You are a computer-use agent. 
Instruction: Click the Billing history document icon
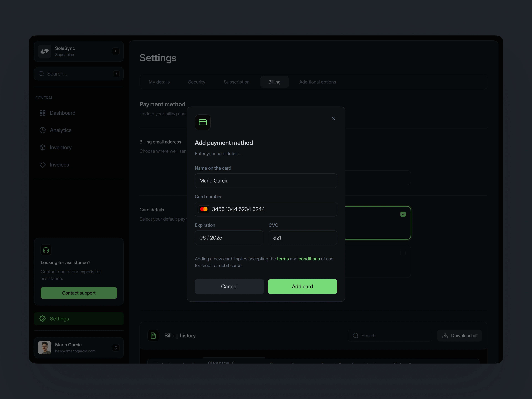click(153, 336)
